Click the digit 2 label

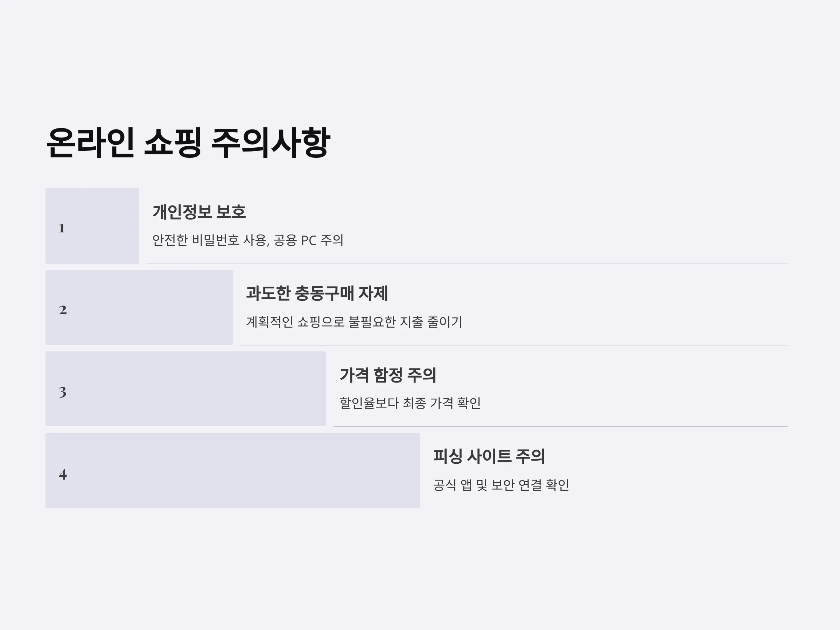coord(63,310)
